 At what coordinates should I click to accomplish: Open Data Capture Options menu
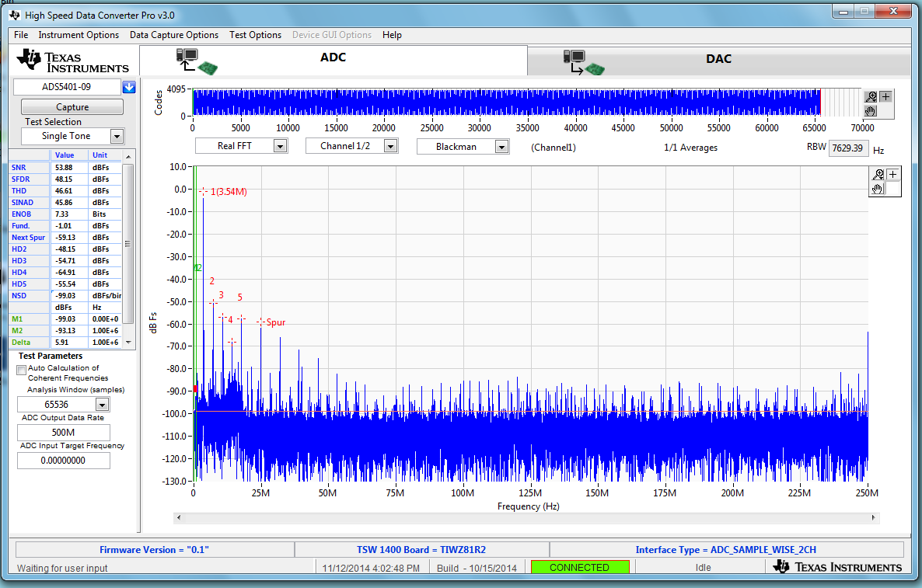[x=174, y=35]
